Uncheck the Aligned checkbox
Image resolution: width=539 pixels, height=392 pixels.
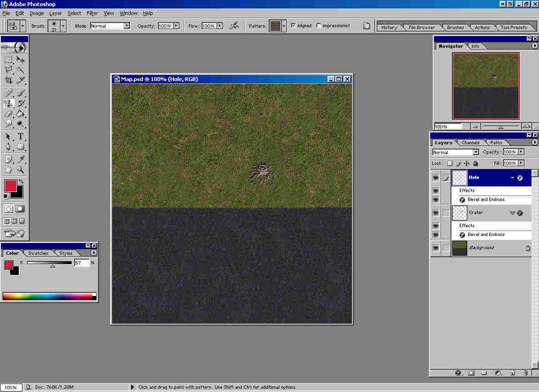coord(293,26)
